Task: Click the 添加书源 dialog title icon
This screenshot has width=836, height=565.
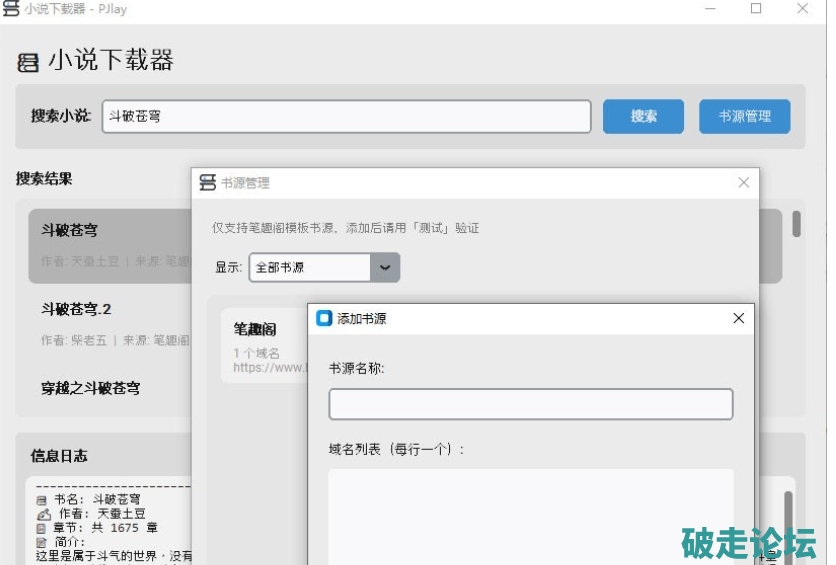Action: point(324,318)
